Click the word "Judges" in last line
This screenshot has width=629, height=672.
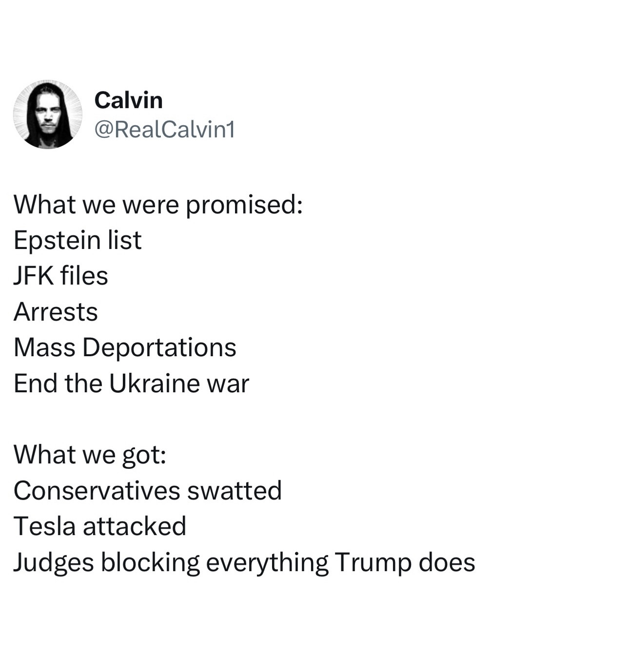[x=53, y=562]
